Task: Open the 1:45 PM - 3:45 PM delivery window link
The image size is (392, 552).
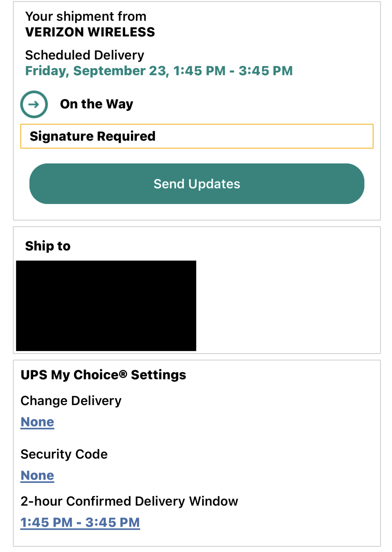Action: pos(80,522)
